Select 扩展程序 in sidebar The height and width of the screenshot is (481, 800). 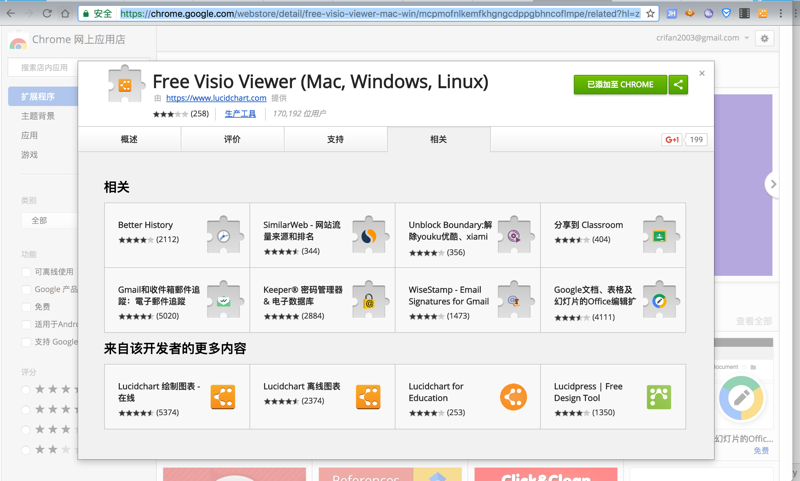[43, 96]
